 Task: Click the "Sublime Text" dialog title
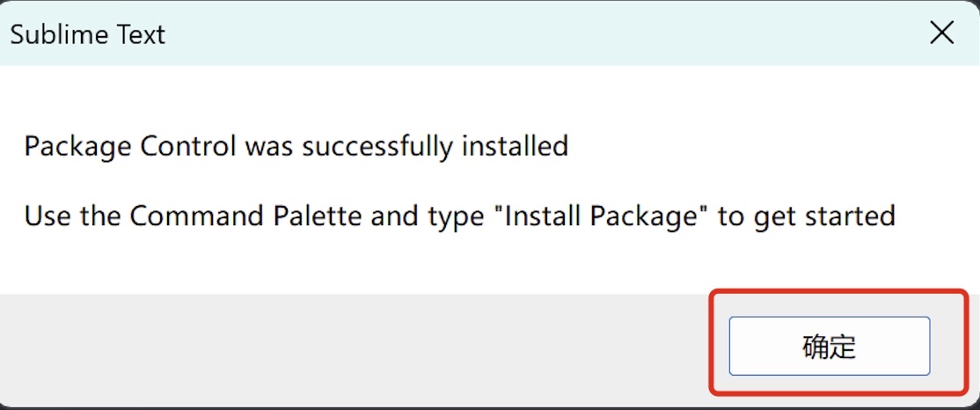[x=88, y=34]
